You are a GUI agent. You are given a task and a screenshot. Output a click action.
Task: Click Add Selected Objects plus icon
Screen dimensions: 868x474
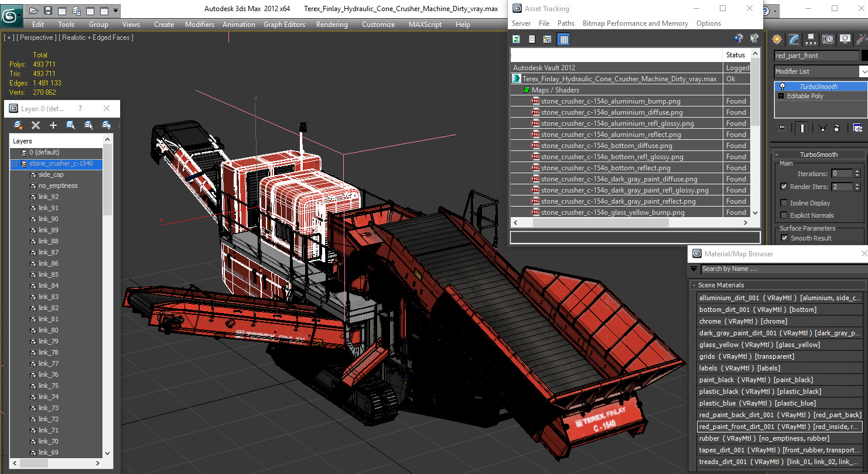tap(53, 125)
